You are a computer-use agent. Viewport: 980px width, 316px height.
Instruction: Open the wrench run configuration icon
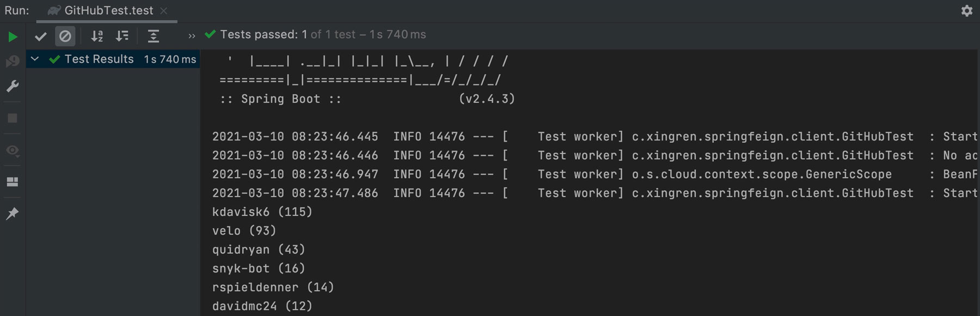13,86
